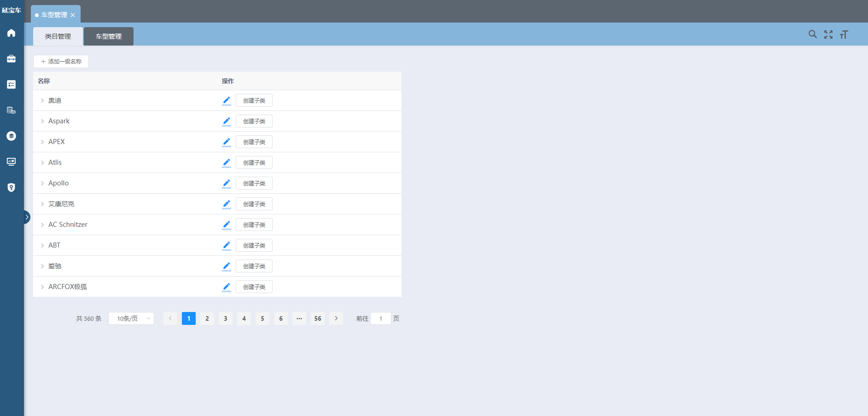Edit the ARCFOX极狐 row pencil icon
This screenshot has height=416, width=868.
click(227, 287)
